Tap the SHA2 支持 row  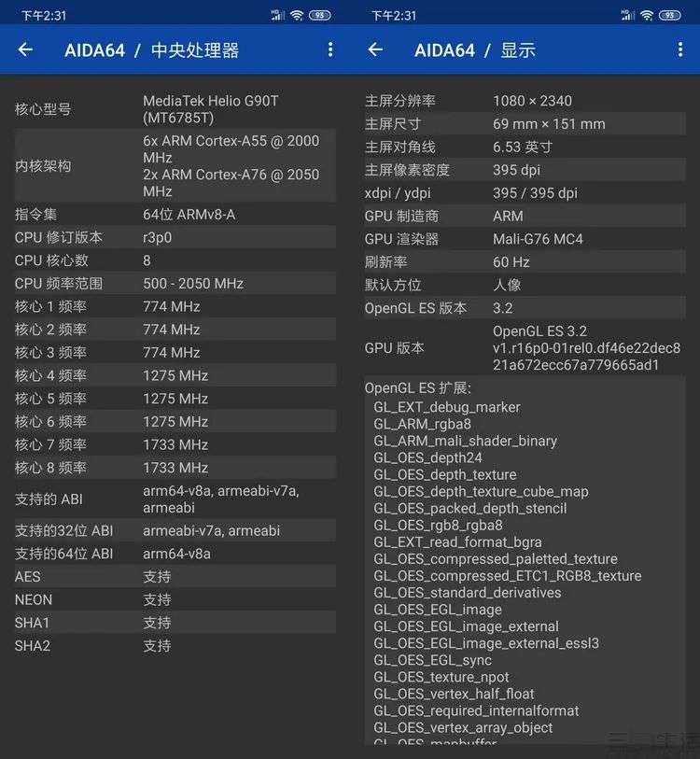tap(175, 646)
